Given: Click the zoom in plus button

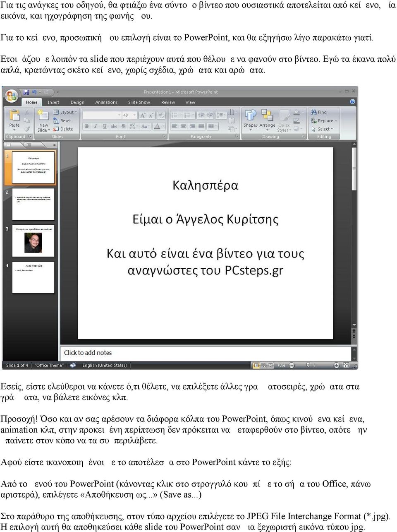Looking at the screenshot, I should pyautogui.click(x=337, y=366).
